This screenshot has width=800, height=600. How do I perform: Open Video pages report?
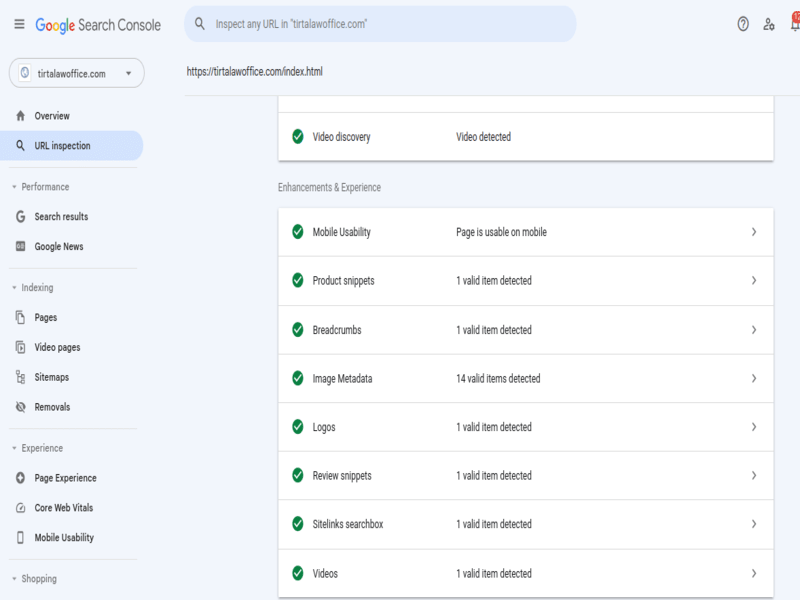tap(57, 347)
